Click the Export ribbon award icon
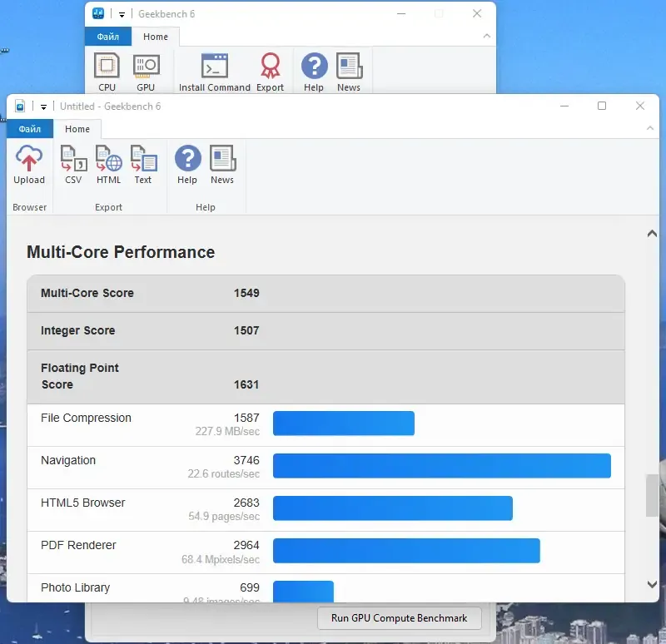 (x=270, y=66)
